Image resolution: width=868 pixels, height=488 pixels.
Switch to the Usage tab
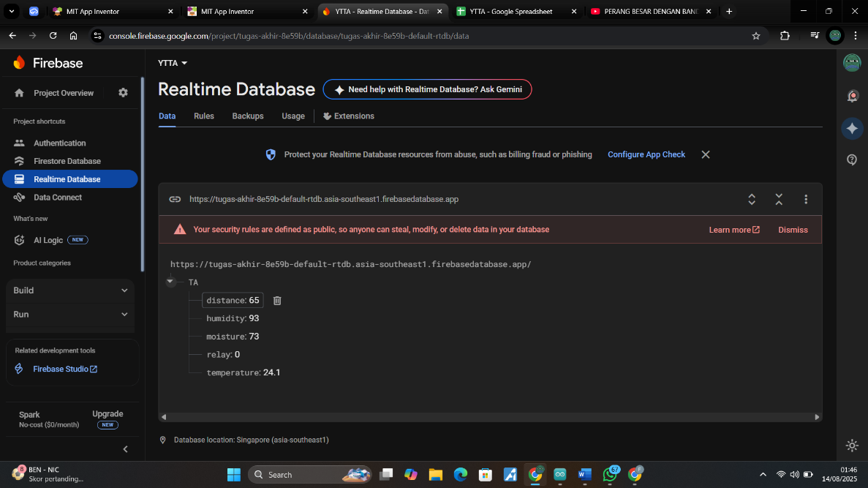pos(293,116)
